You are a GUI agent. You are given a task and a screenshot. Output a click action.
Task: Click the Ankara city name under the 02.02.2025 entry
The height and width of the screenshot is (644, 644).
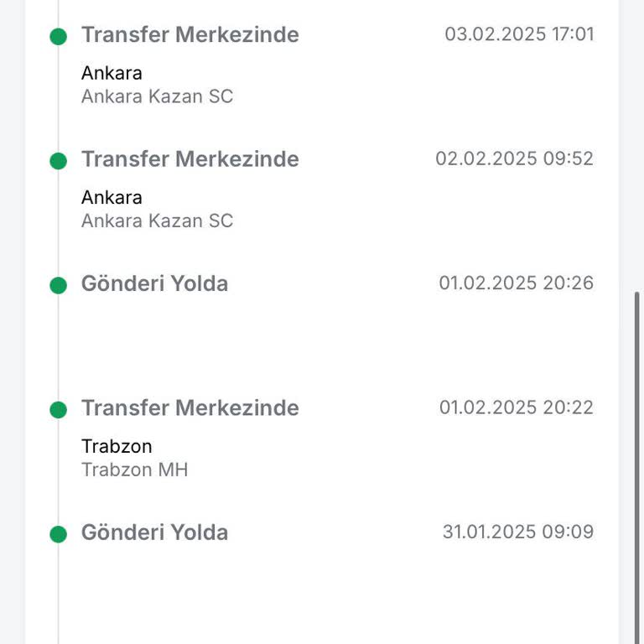112,198
